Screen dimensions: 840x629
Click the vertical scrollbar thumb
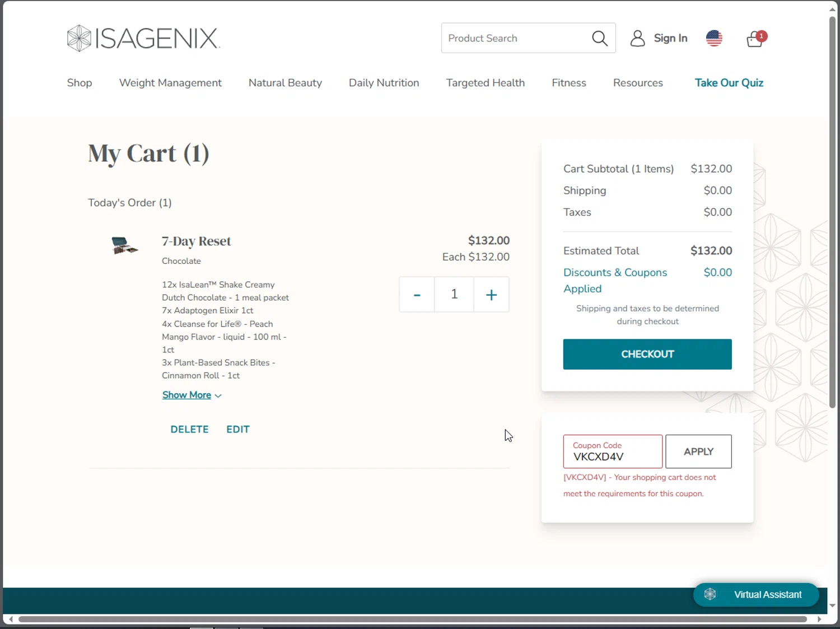833,212
